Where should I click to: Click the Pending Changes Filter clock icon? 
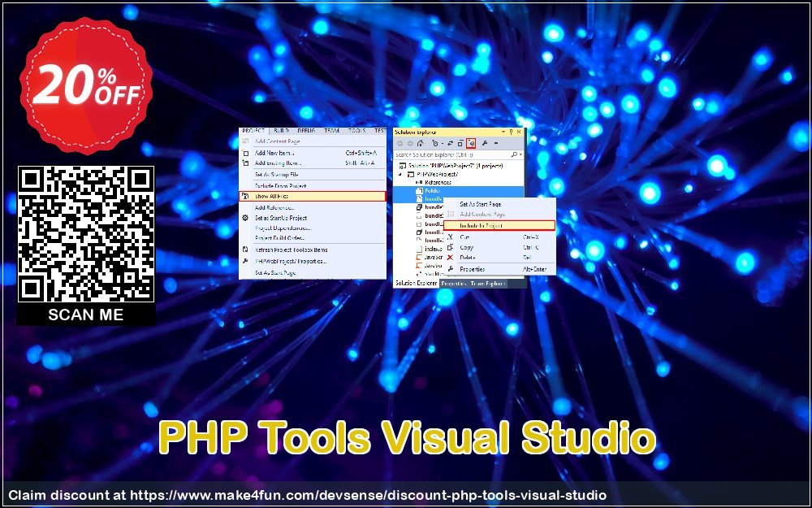tap(435, 144)
